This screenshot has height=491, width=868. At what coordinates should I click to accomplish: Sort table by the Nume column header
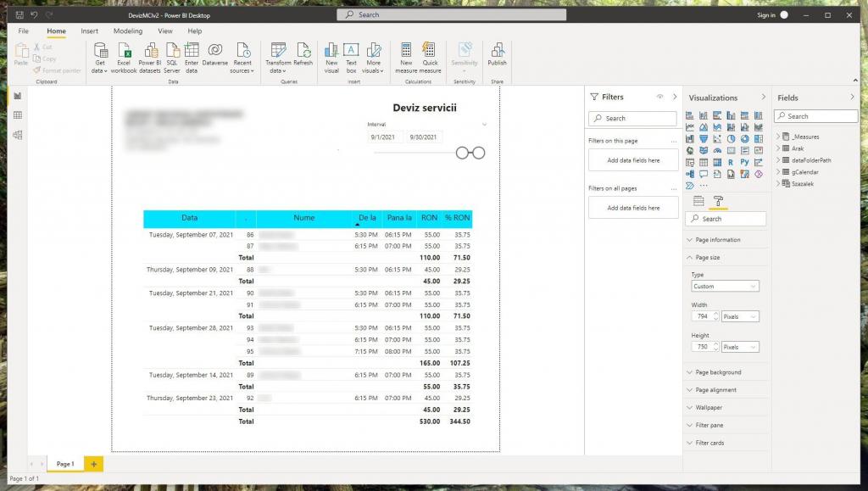pyautogui.click(x=303, y=218)
